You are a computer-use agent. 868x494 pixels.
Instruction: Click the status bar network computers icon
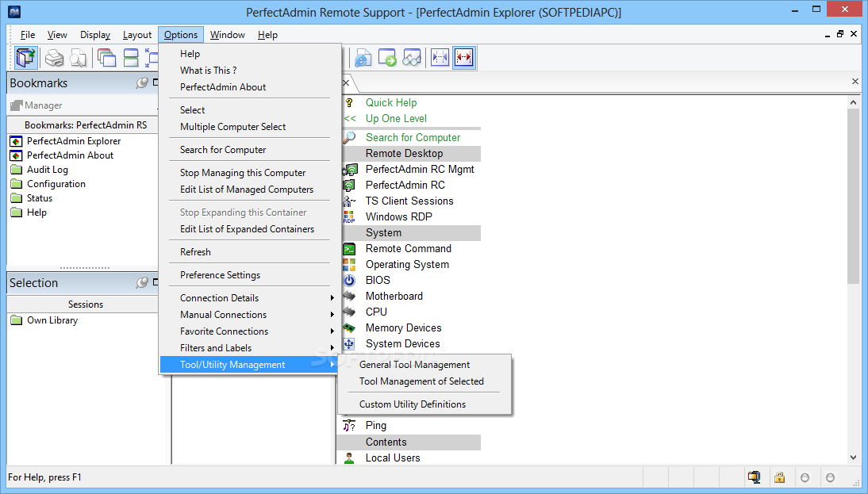point(754,477)
